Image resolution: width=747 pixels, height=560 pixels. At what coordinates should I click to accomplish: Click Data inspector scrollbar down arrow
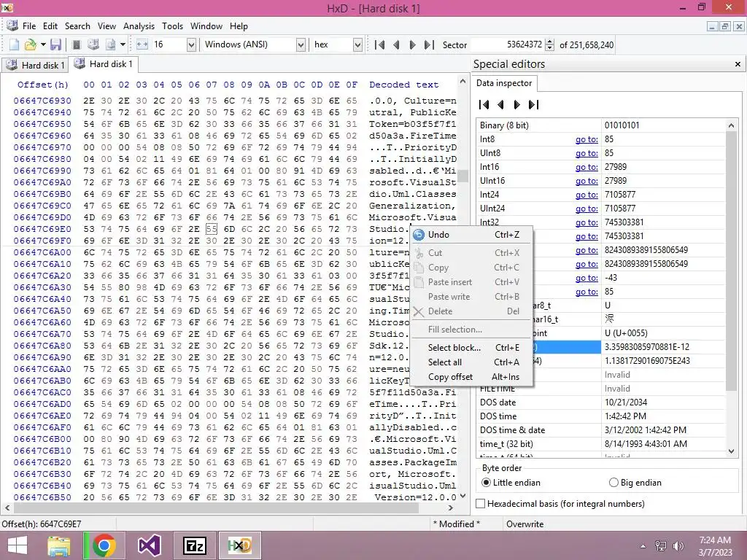731,451
